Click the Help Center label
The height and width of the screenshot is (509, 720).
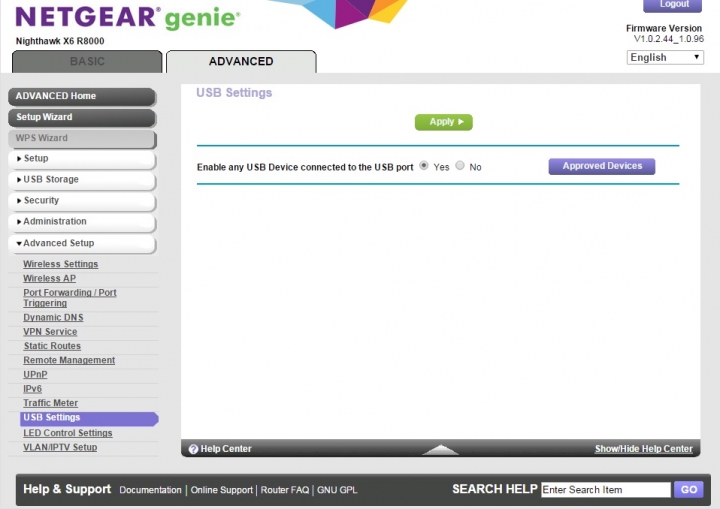tap(226, 449)
